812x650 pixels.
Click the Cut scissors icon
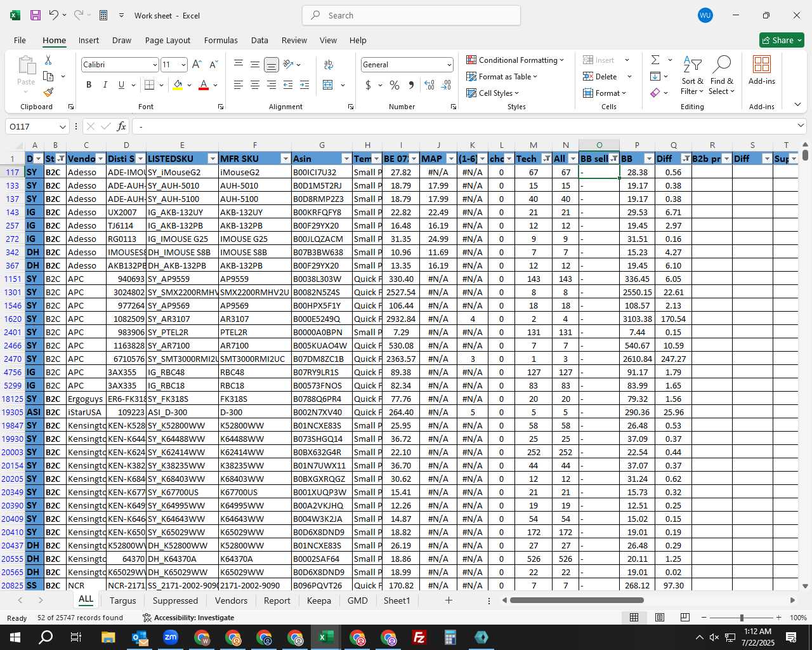[48, 60]
